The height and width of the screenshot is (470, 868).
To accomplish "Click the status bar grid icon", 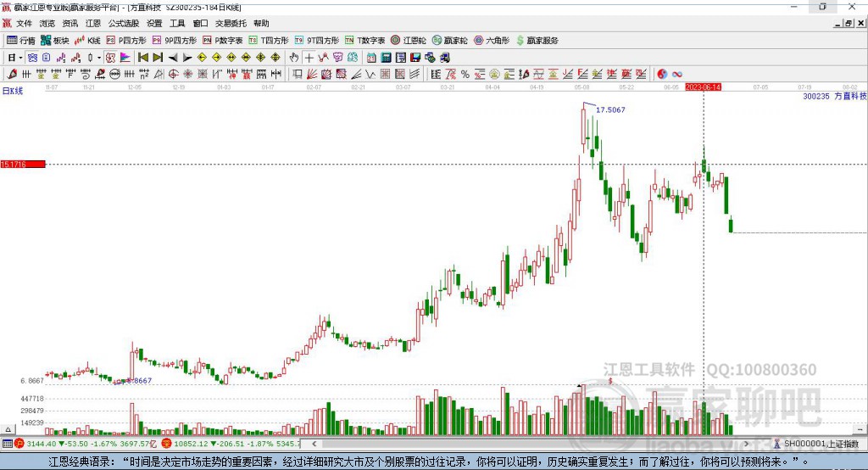I will point(7,444).
